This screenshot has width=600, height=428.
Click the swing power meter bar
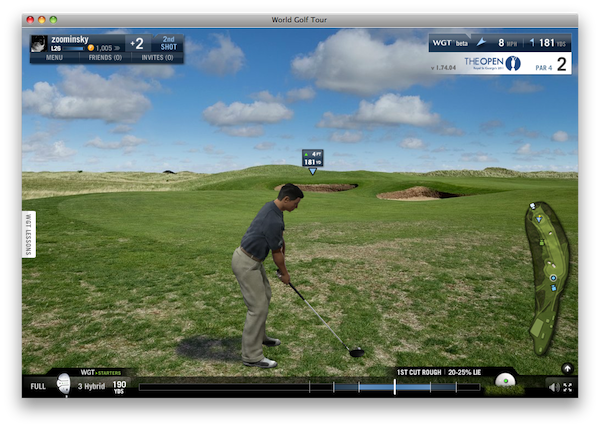309,387
